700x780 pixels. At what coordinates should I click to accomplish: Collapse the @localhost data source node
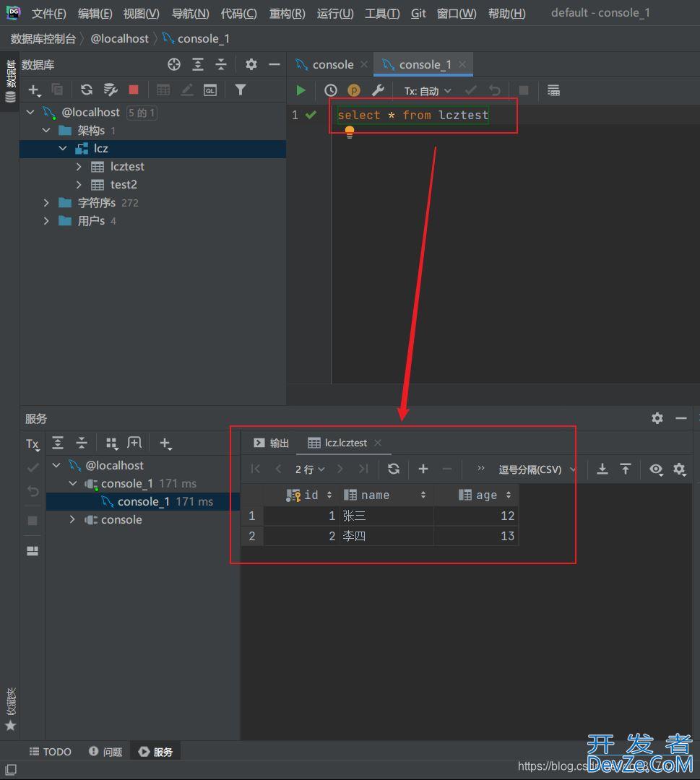[x=30, y=113]
